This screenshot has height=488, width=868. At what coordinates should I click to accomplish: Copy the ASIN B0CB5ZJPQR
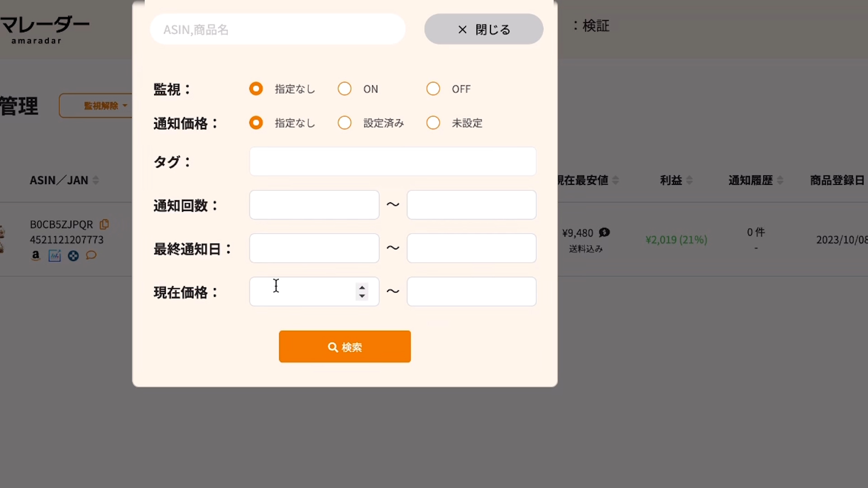click(104, 224)
